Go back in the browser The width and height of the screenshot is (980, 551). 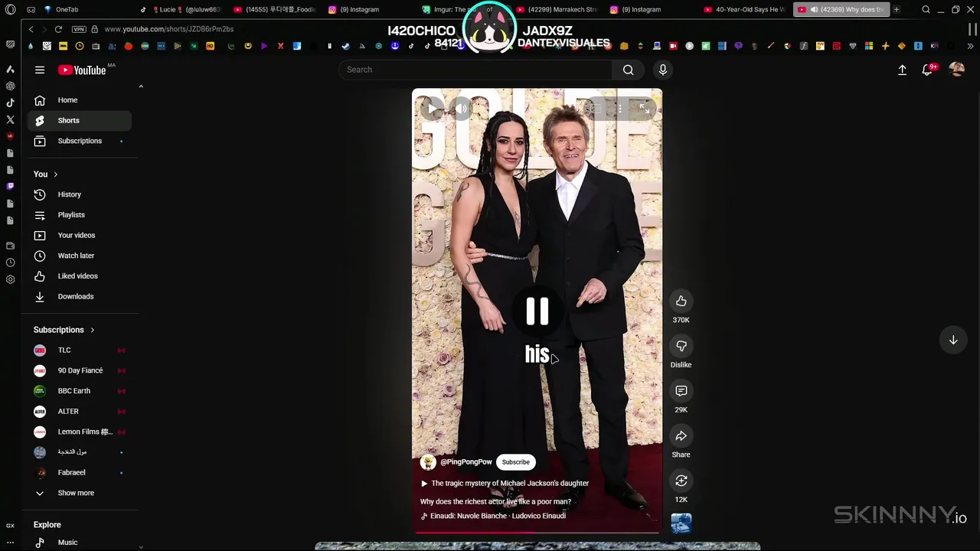(31, 29)
